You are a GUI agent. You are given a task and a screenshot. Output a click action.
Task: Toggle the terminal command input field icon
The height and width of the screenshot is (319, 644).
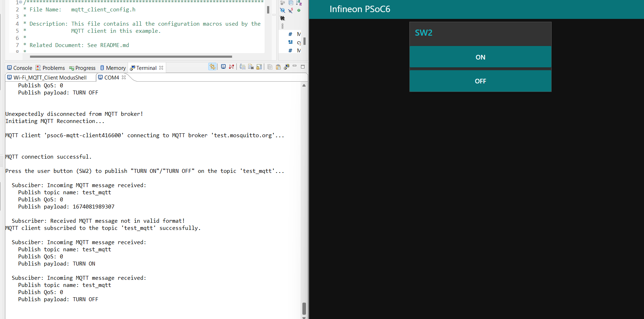point(242,67)
